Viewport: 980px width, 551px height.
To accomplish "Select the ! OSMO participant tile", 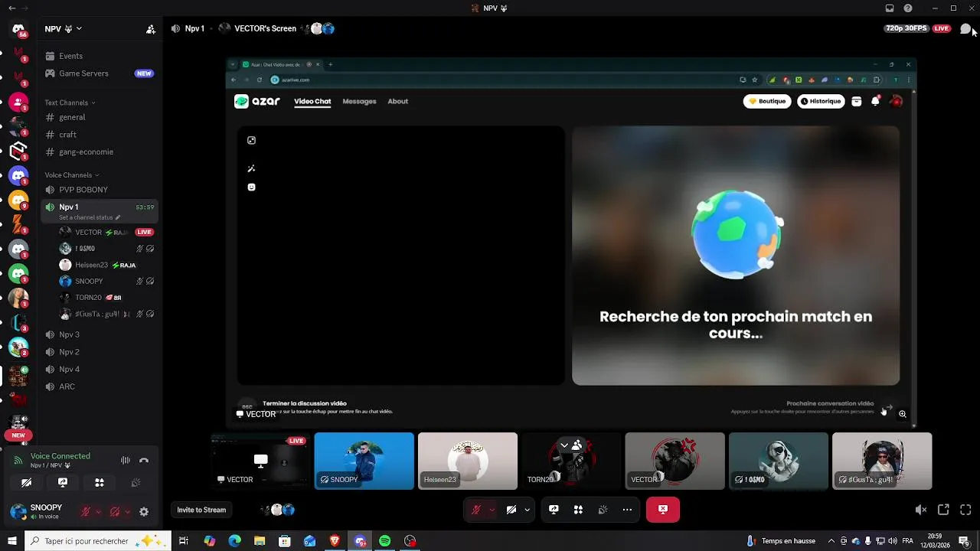I will pos(779,461).
